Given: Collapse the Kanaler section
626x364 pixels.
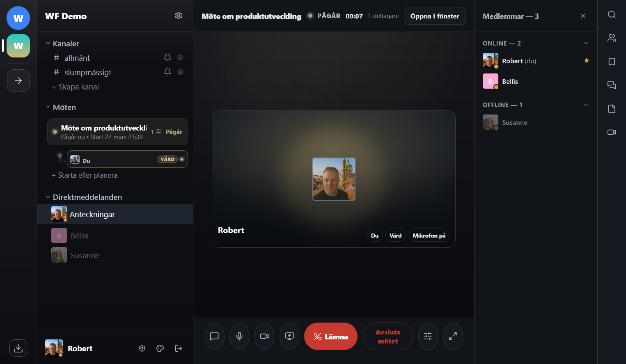Looking at the screenshot, I should pos(48,43).
